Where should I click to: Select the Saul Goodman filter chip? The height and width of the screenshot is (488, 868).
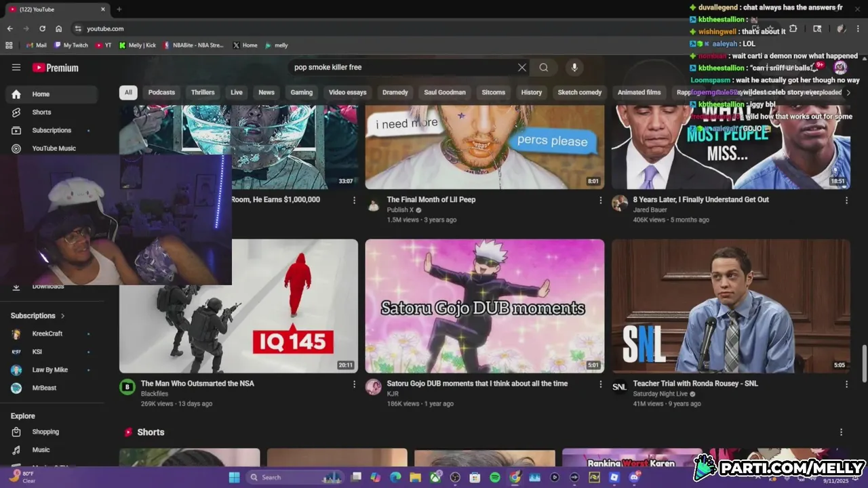pos(445,92)
